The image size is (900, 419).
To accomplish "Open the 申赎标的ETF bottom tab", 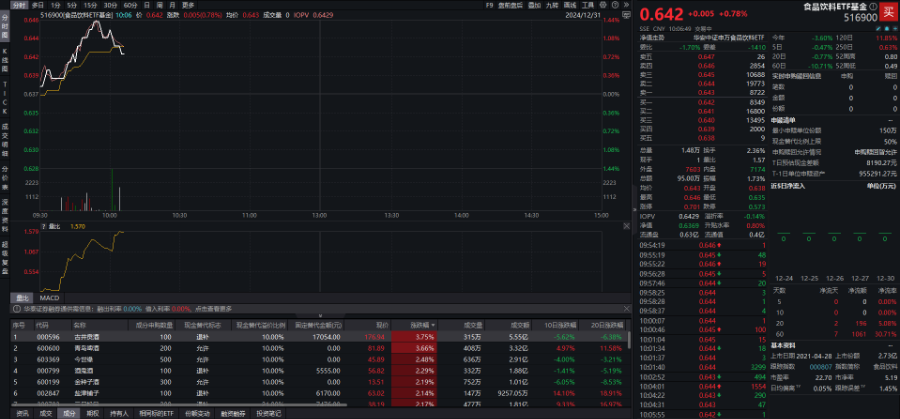I will [x=155, y=412].
